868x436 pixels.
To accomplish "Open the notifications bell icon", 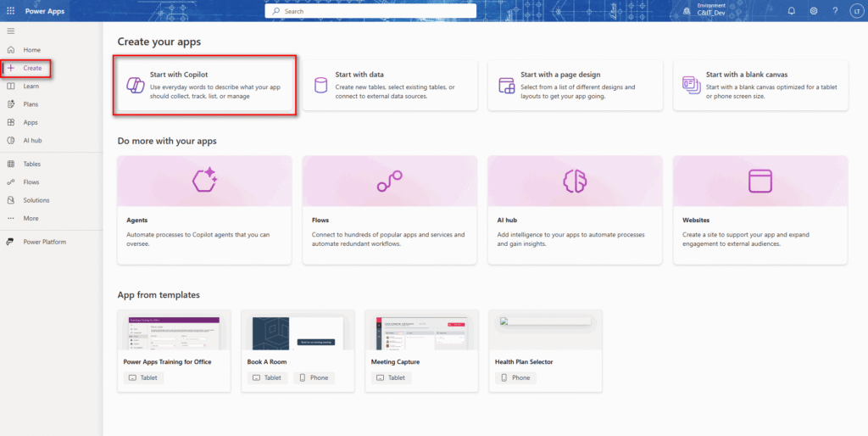I will coord(792,11).
